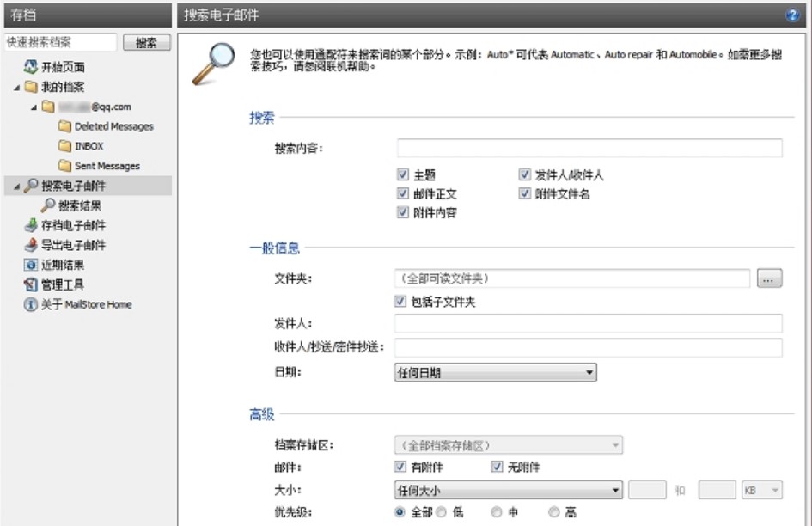Viewport: 812px width, 526px height.
Task: Click the 导出电子邮件 export email icon
Action: [31, 245]
